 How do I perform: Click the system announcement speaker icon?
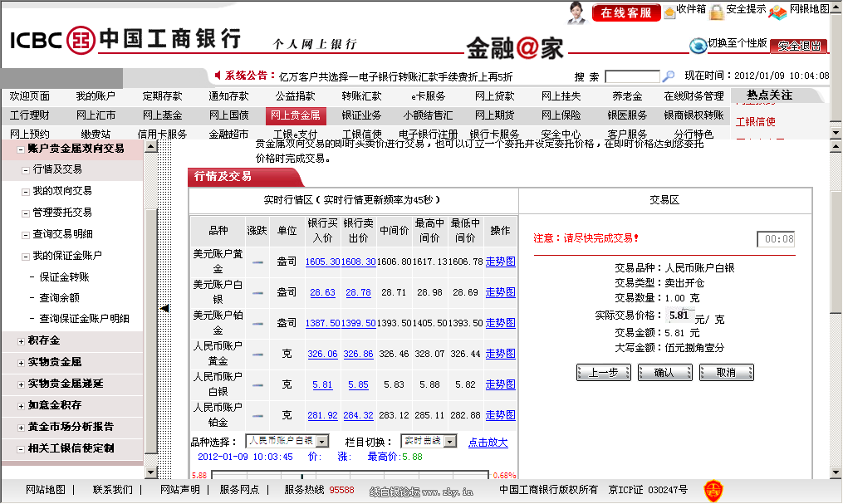(x=218, y=76)
